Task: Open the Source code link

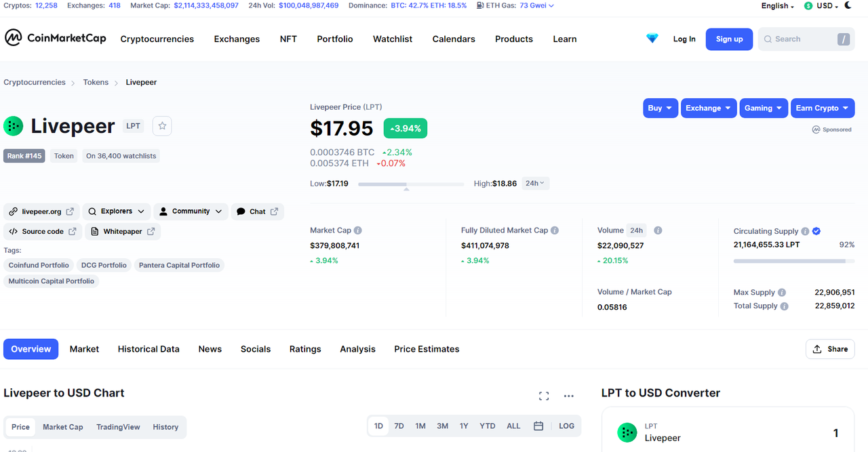Action: coord(43,232)
